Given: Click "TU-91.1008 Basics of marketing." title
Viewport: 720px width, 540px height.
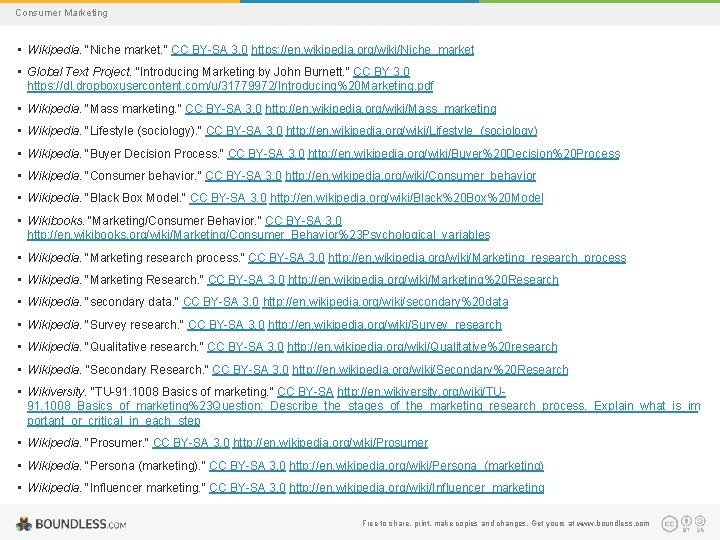Looking at the screenshot, I should (x=182, y=392).
